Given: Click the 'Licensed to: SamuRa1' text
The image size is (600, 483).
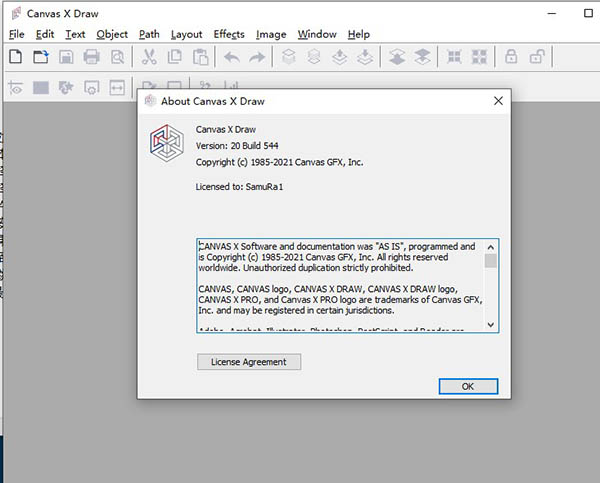Looking at the screenshot, I should point(240,187).
